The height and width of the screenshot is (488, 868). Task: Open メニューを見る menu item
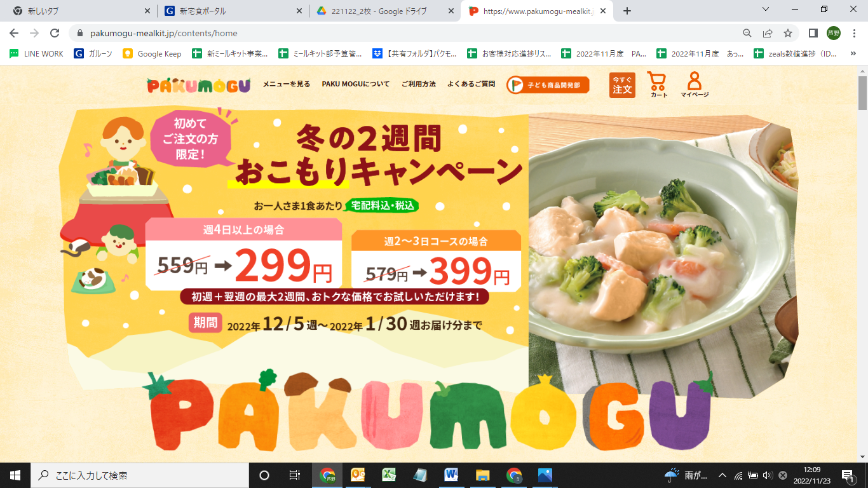click(287, 85)
